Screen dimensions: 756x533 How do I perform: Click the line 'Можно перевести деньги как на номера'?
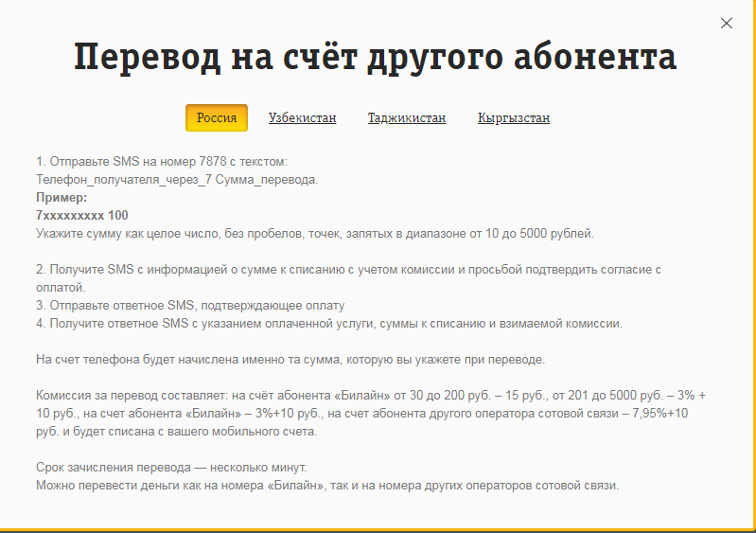[x=327, y=486]
